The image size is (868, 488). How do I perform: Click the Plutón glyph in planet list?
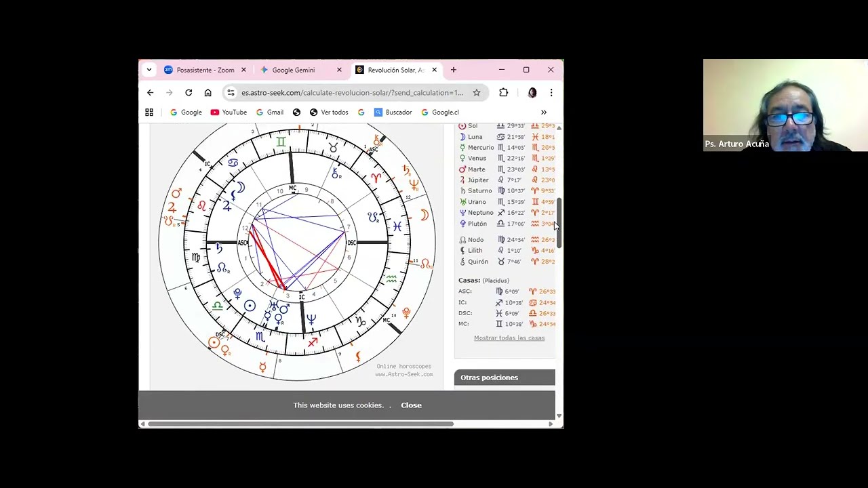[462, 224]
